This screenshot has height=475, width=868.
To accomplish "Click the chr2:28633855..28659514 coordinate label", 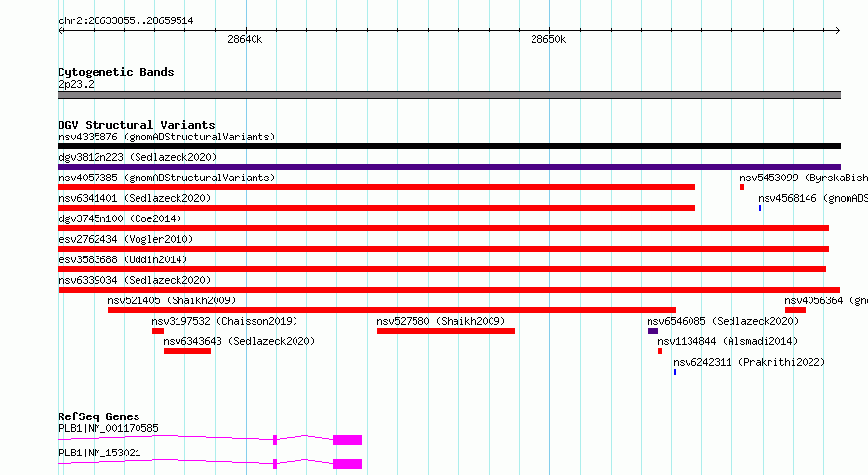I will [x=126, y=21].
